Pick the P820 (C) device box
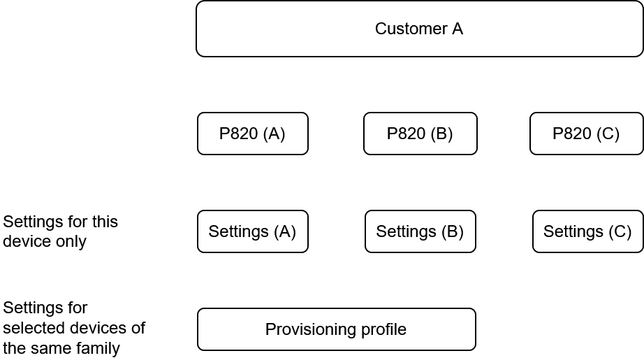The width and height of the screenshot is (644, 358). pyautogui.click(x=587, y=134)
